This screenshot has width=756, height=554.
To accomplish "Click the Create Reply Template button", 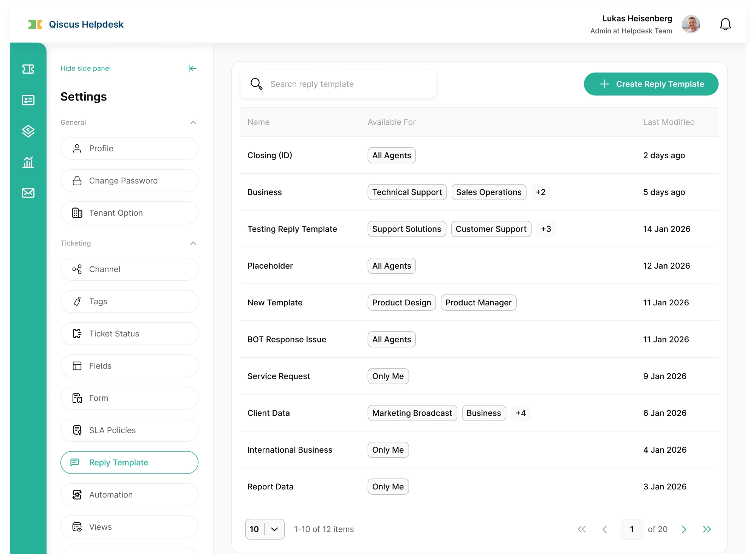I will [651, 84].
